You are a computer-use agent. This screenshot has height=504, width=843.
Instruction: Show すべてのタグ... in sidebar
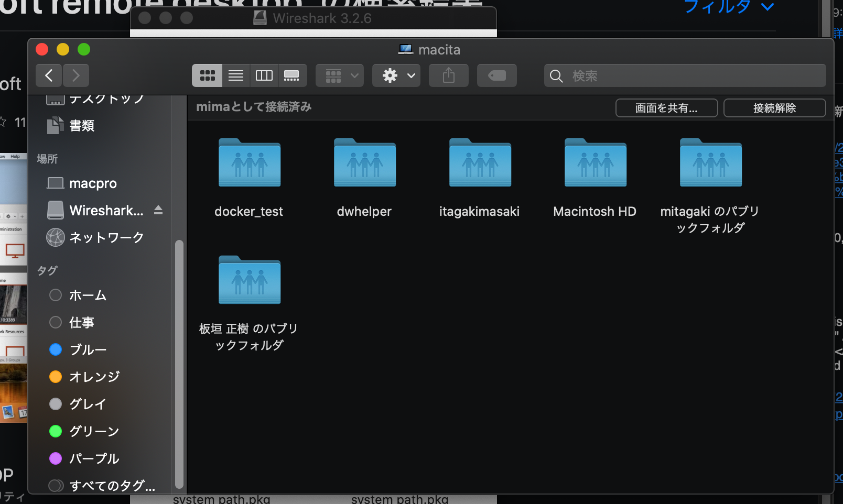coord(100,486)
